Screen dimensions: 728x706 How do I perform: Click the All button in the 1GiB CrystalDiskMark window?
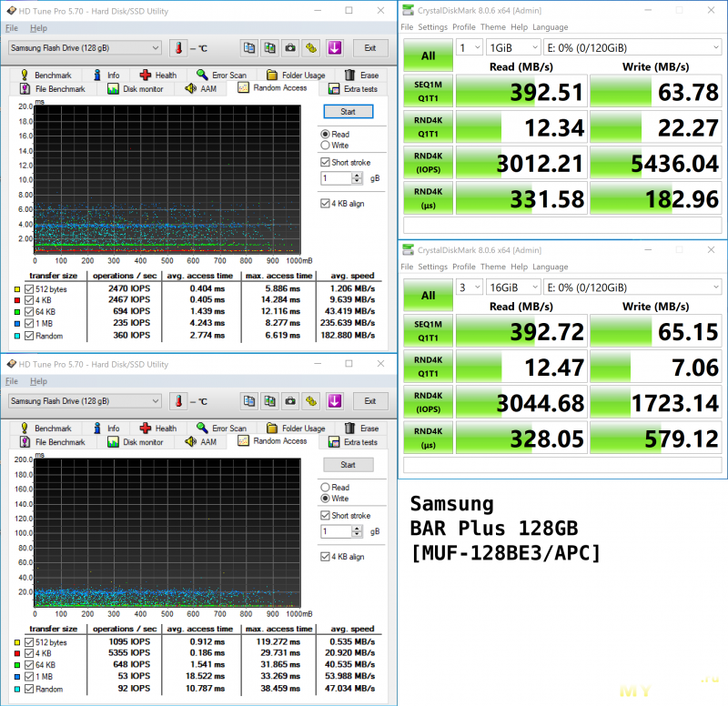[428, 55]
